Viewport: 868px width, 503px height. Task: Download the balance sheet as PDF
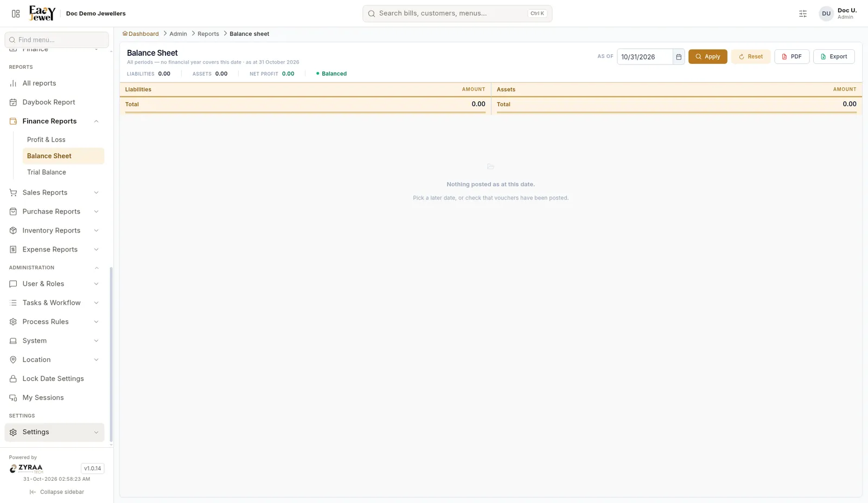[792, 57]
